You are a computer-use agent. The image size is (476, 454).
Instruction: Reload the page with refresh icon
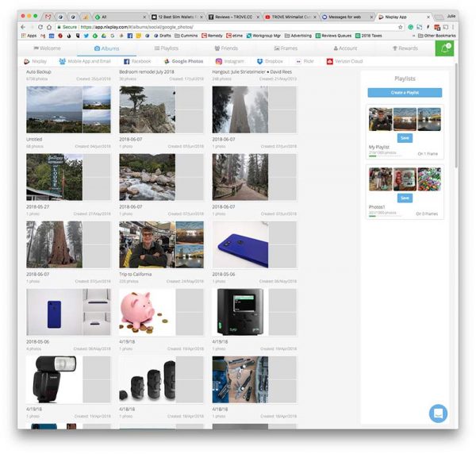point(40,27)
